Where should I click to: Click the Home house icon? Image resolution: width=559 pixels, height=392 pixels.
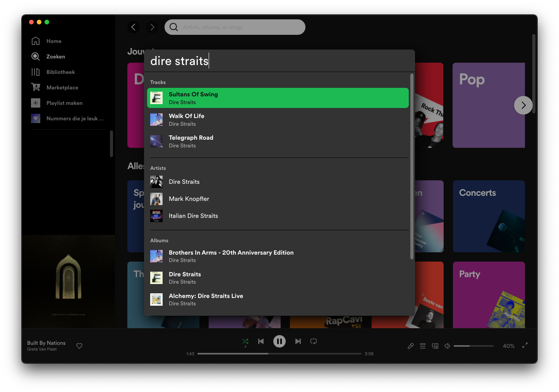(36, 41)
